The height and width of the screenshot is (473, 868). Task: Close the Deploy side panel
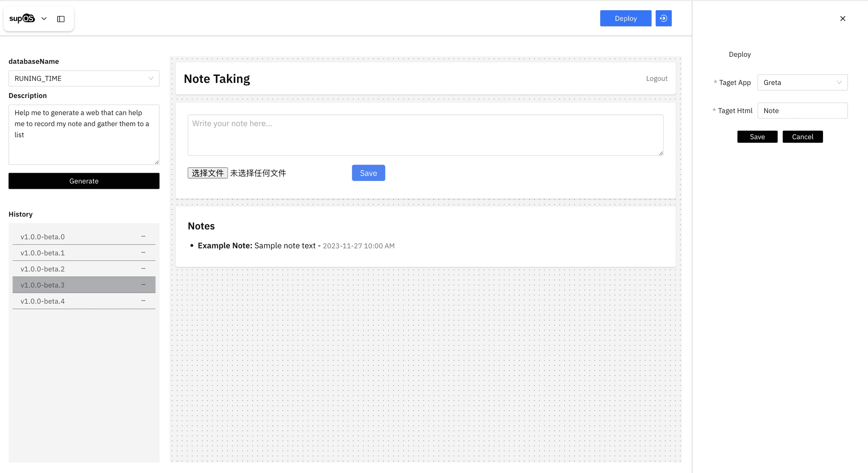(843, 19)
